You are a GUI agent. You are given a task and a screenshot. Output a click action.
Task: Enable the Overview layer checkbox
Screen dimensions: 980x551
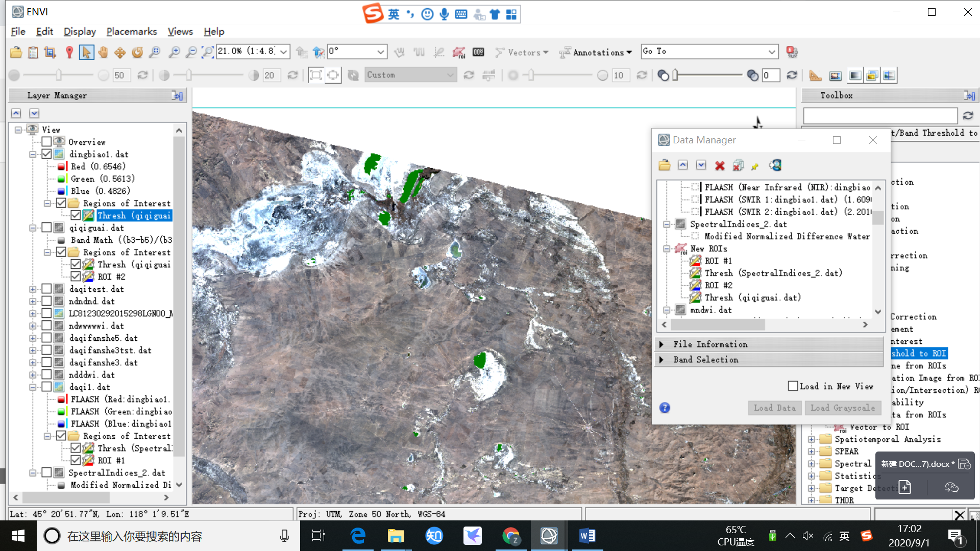pyautogui.click(x=46, y=142)
